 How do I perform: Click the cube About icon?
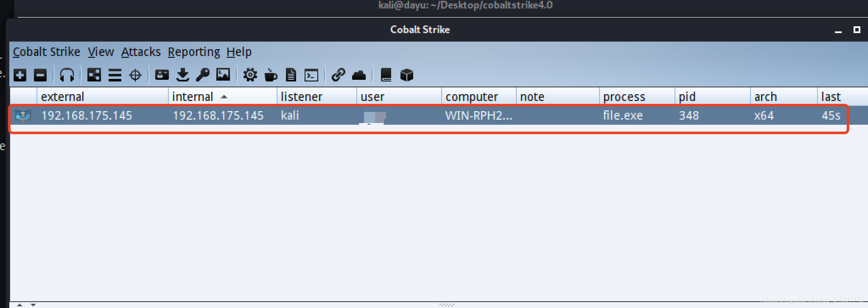pyautogui.click(x=406, y=76)
